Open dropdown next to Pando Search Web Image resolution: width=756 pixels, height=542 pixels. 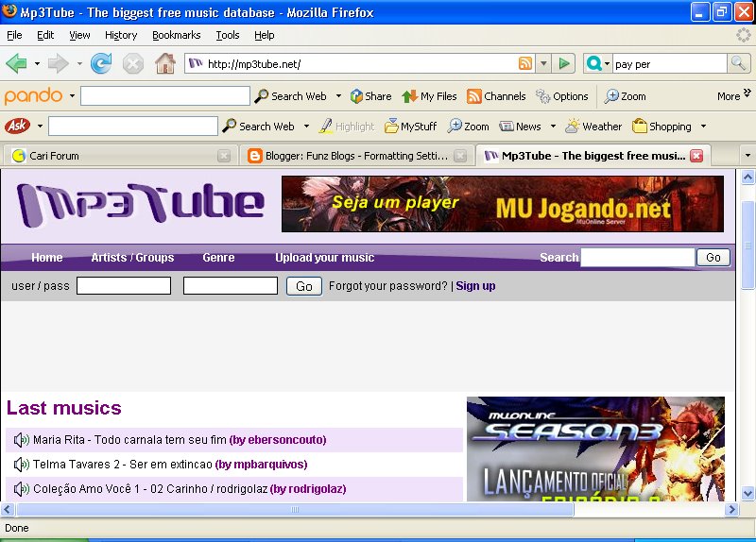click(338, 96)
